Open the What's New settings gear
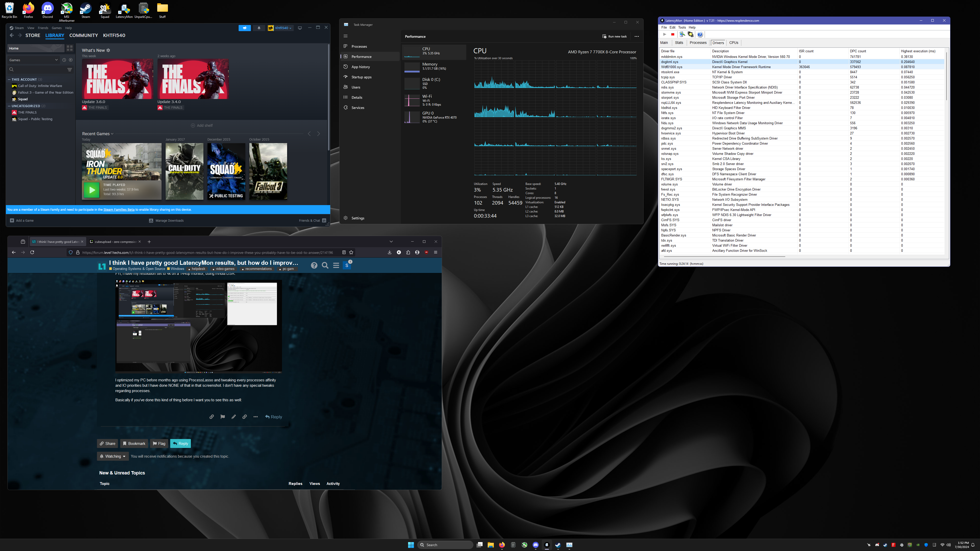 coord(108,50)
